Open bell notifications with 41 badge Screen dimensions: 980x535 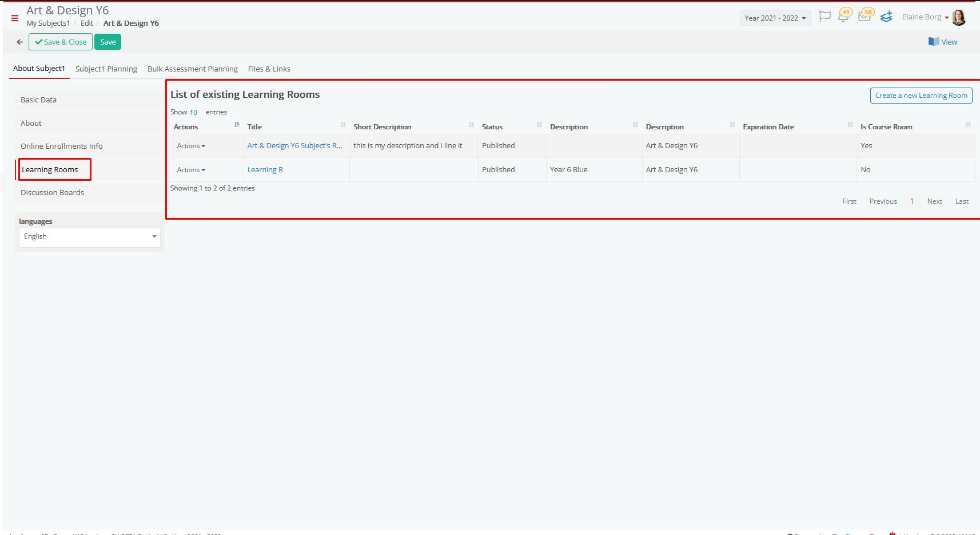(844, 15)
